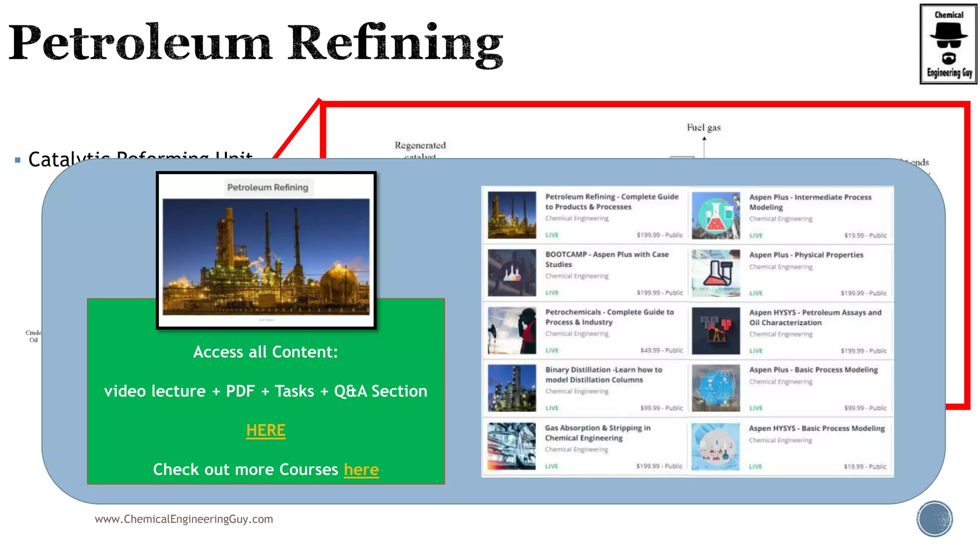Click the Petroleum Refining refinery image
Screen dimensions: 980x551
pyautogui.click(x=266, y=257)
